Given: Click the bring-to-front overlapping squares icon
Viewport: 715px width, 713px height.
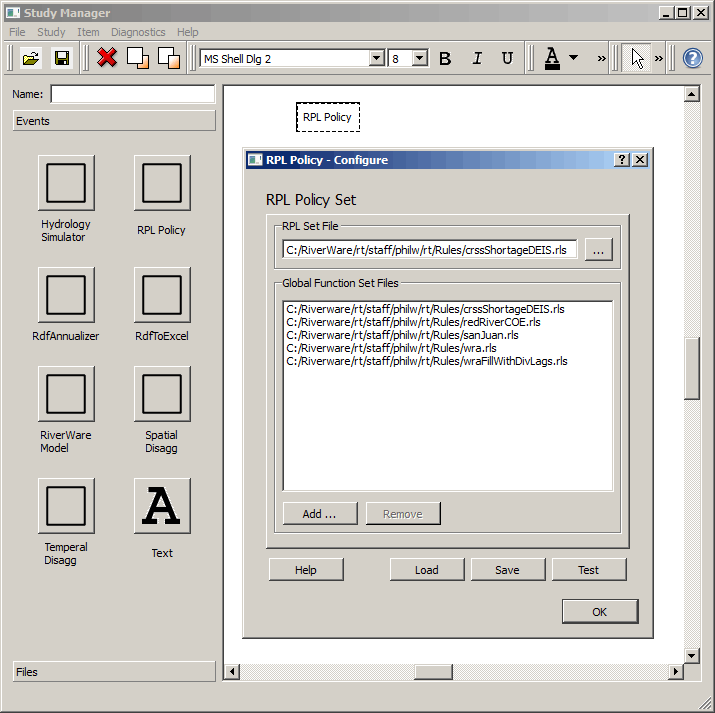Looking at the screenshot, I should [x=138, y=58].
